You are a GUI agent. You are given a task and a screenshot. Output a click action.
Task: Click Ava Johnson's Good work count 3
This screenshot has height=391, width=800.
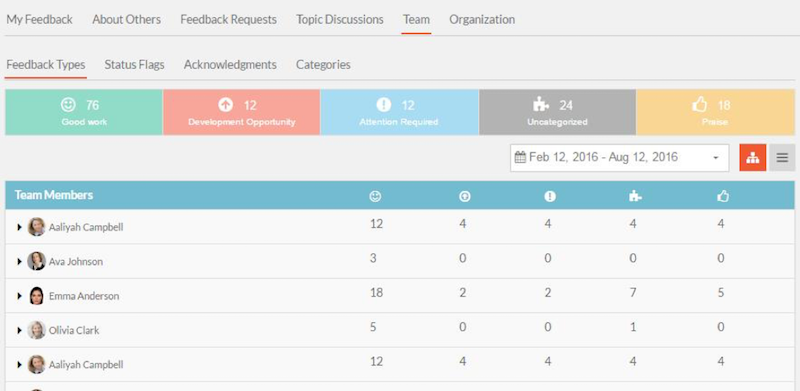373,258
